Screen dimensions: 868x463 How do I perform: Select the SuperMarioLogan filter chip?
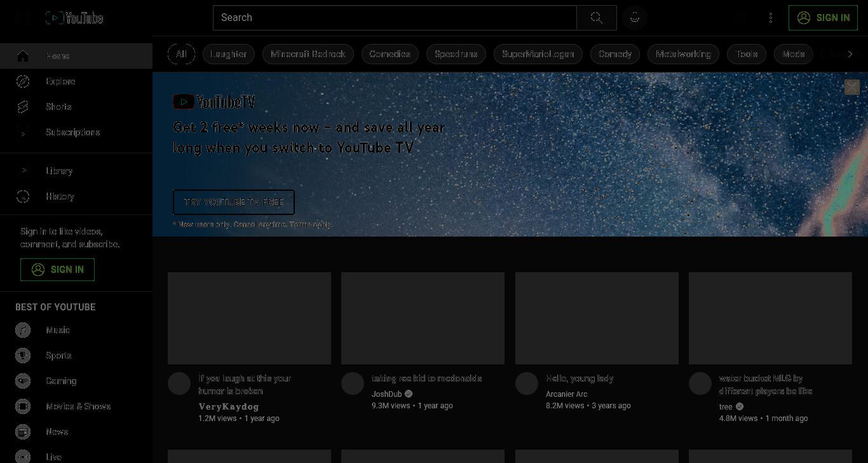[538, 54]
